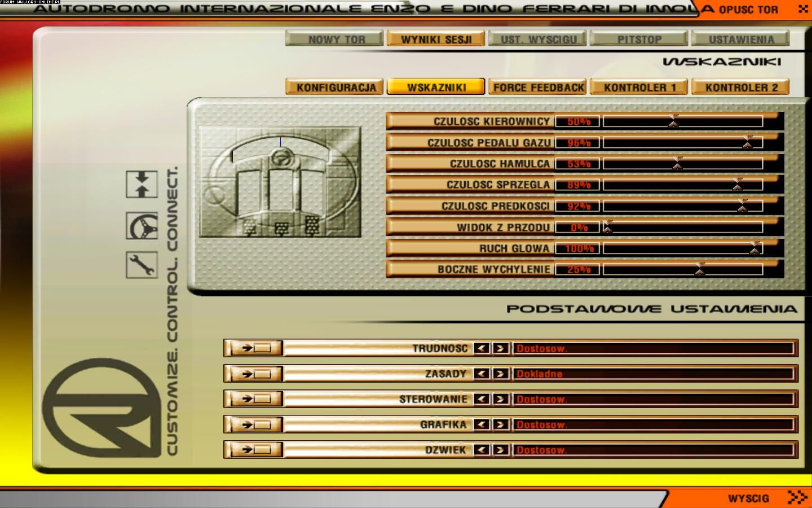
Task: Select previous GRAFIKA option with left arrow
Action: (x=482, y=424)
